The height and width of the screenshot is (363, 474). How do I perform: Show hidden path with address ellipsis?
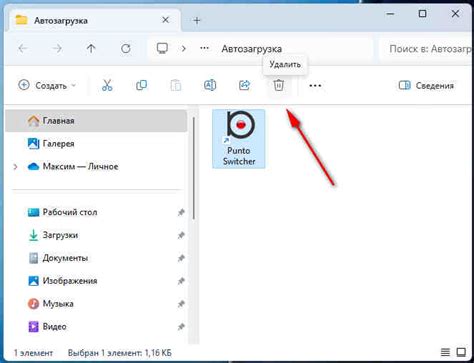(204, 49)
